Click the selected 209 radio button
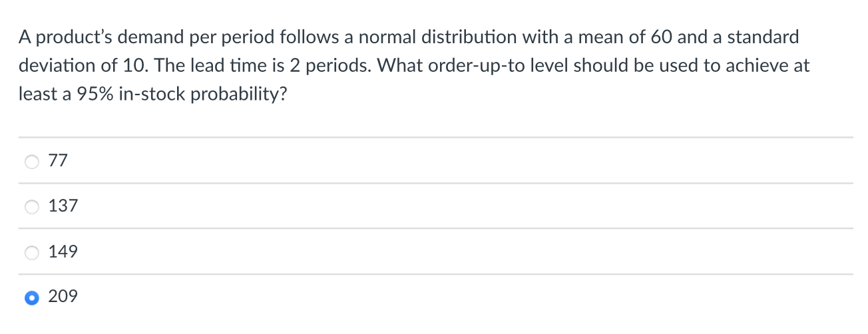 coord(31,297)
